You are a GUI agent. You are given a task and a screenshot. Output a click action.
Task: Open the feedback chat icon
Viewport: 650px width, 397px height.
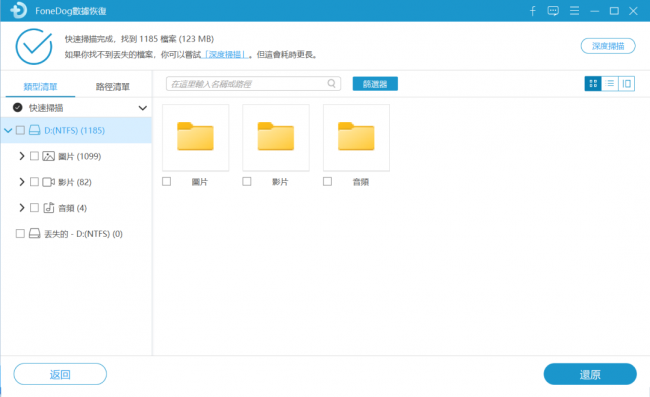[x=553, y=11]
